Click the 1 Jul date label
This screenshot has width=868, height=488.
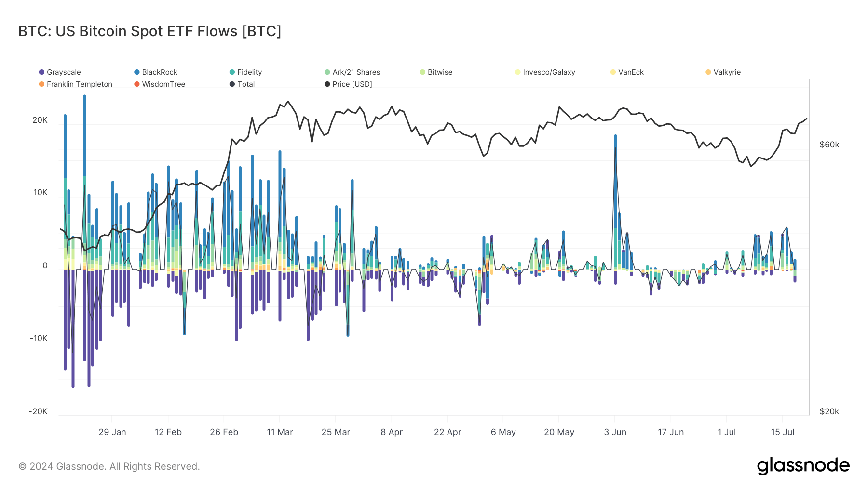coord(727,432)
